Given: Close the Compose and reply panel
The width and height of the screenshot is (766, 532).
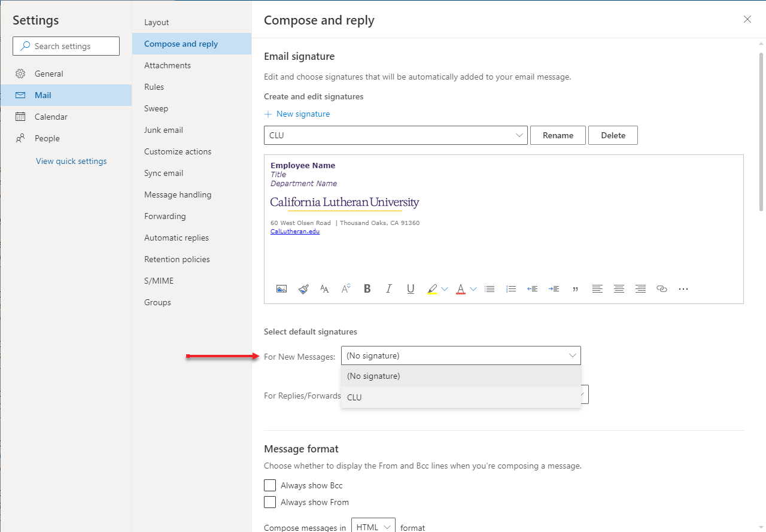Looking at the screenshot, I should [x=747, y=19].
